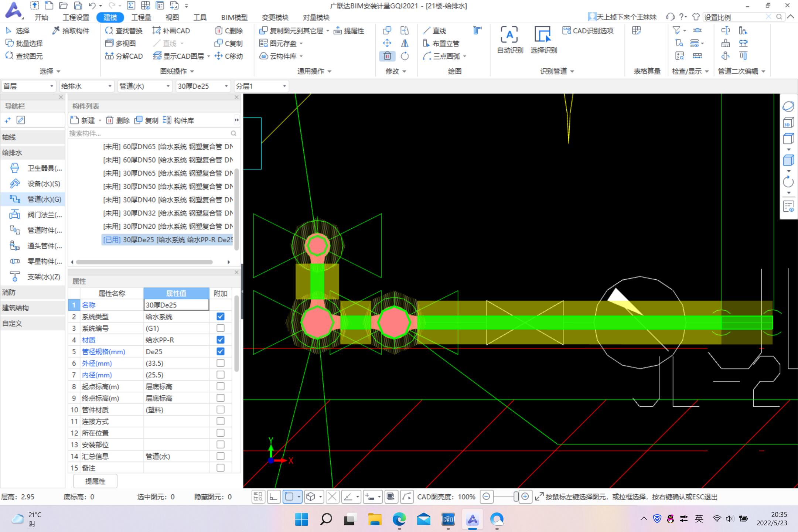Open the BIM模型 ribbon tab
The image size is (798, 532).
234,17
